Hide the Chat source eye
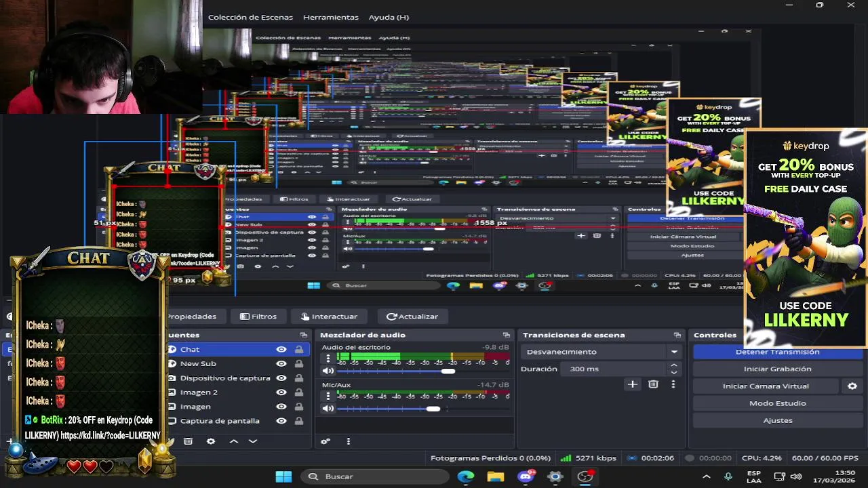Image resolution: width=868 pixels, height=488 pixels. pyautogui.click(x=281, y=350)
